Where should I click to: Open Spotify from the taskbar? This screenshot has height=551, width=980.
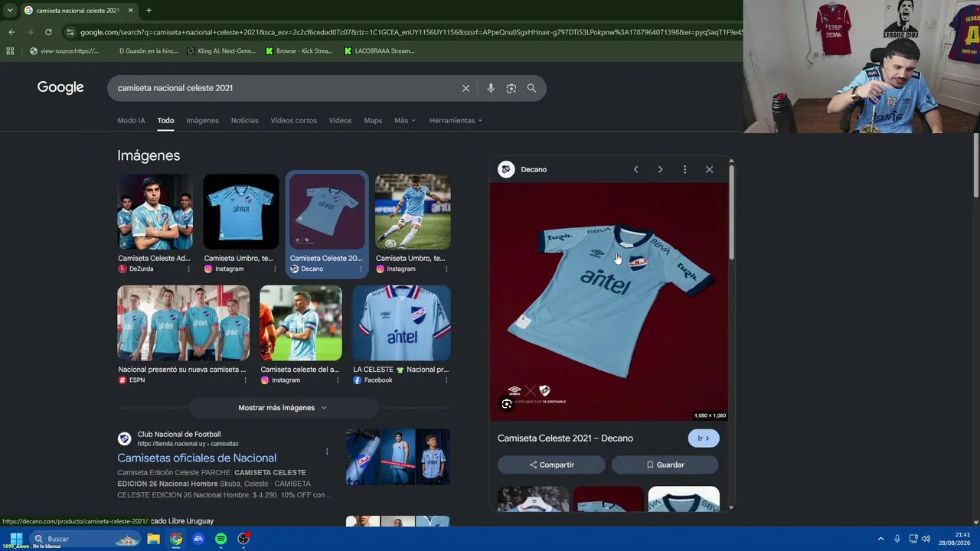click(220, 539)
